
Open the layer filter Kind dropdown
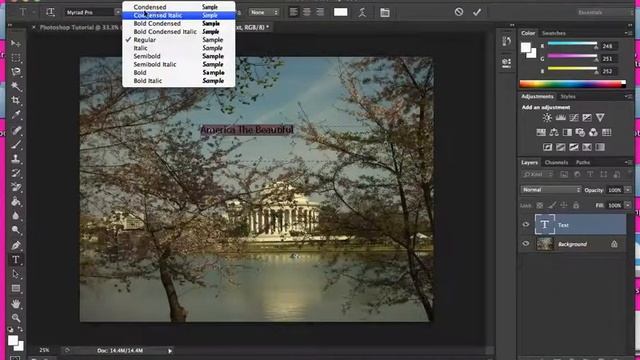pos(538,174)
